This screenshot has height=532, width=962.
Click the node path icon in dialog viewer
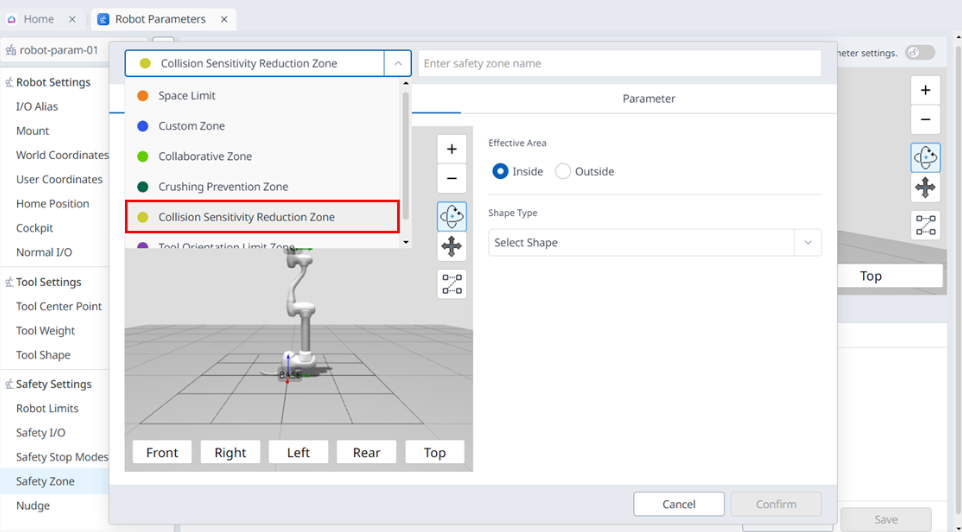click(x=451, y=285)
